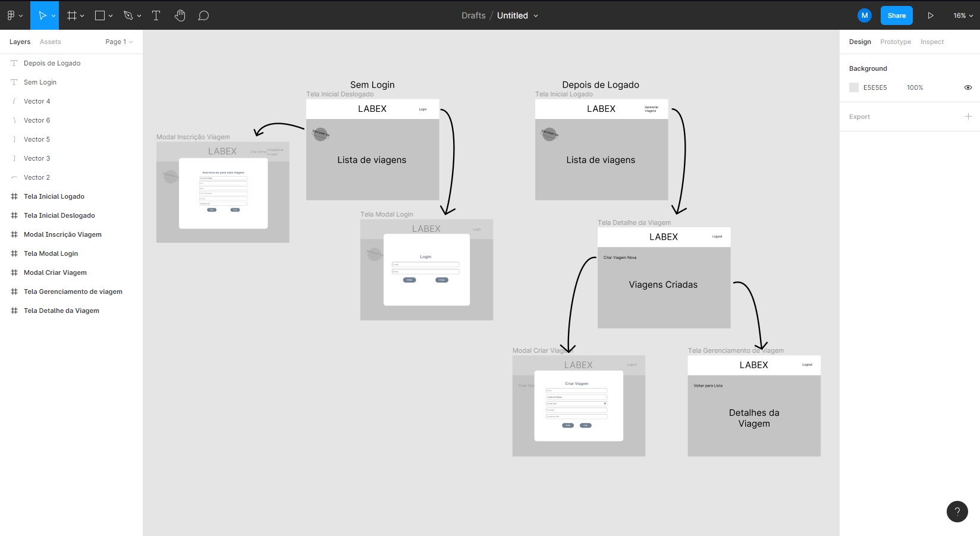Select the Move tool
Screen dimensions: 980x536
pyautogui.click(x=42, y=15)
